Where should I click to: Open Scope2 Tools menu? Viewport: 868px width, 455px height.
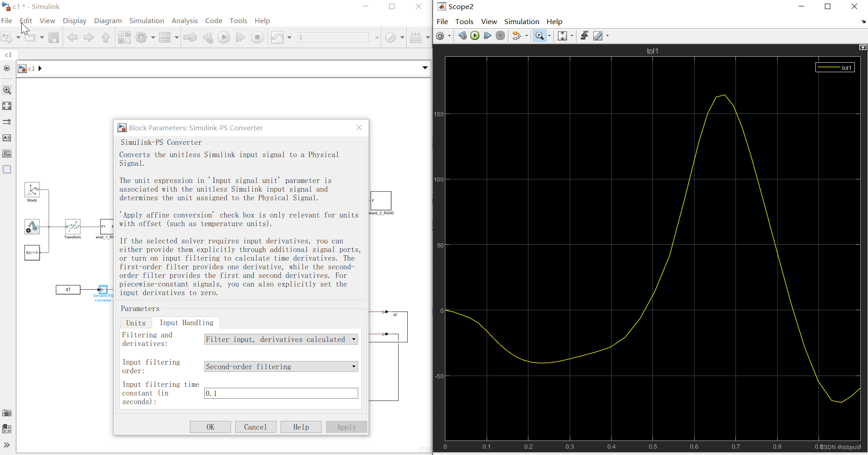coord(464,21)
